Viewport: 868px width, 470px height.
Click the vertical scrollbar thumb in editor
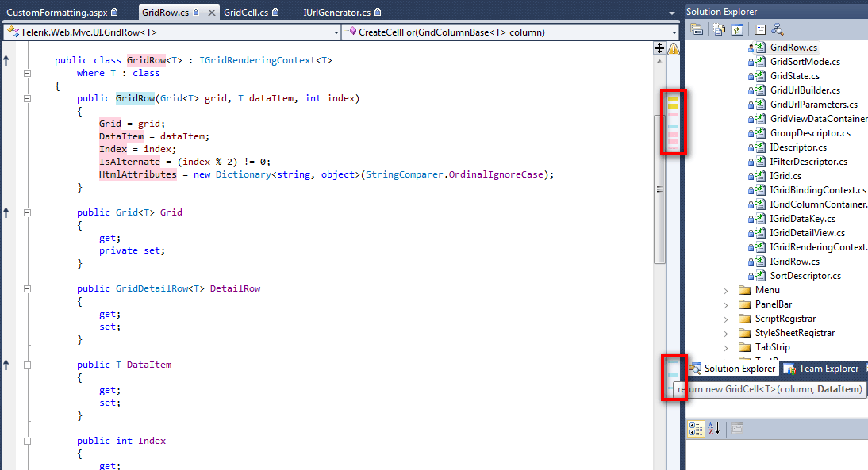click(659, 189)
